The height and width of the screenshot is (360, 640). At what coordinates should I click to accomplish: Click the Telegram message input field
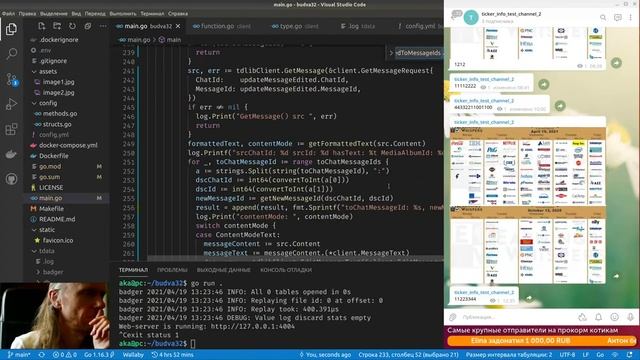coord(516,317)
